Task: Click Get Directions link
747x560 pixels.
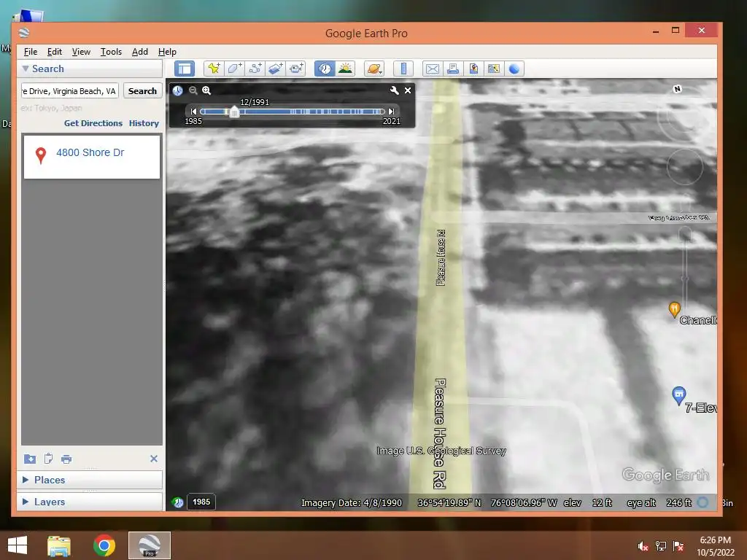Action: [93, 123]
